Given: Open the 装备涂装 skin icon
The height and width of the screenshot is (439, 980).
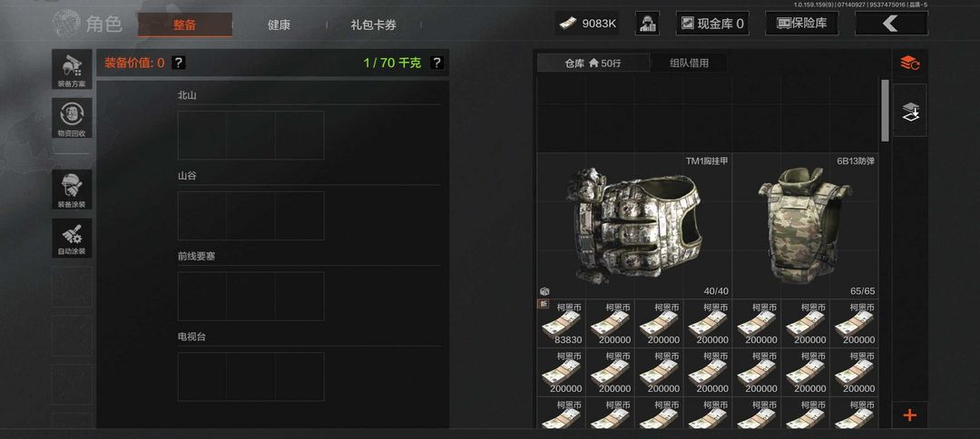Looking at the screenshot, I should [72, 190].
